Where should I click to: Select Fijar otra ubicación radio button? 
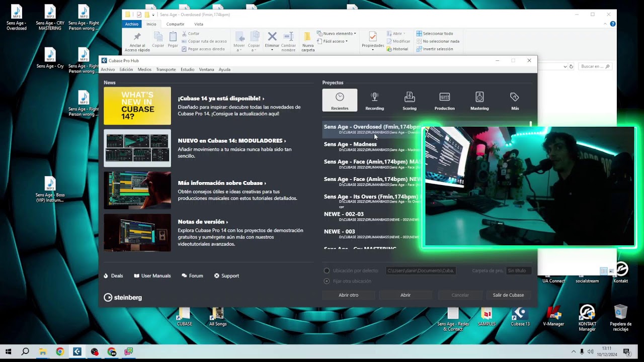pos(327,281)
